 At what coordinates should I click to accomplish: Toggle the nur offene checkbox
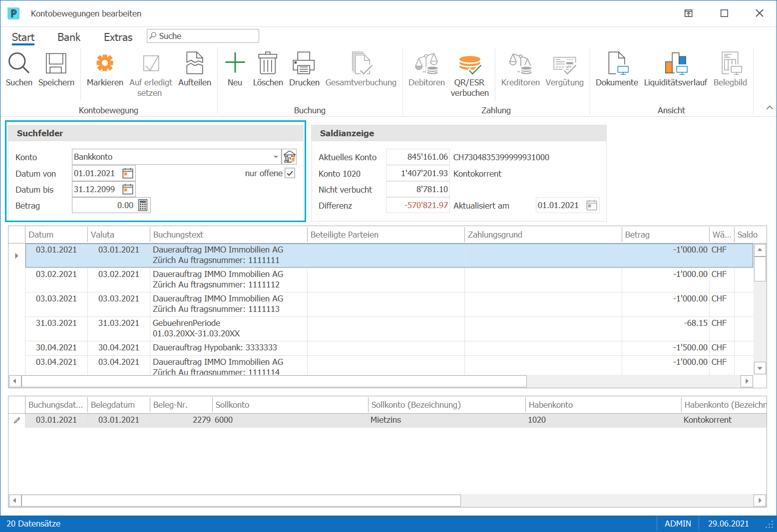(x=290, y=173)
